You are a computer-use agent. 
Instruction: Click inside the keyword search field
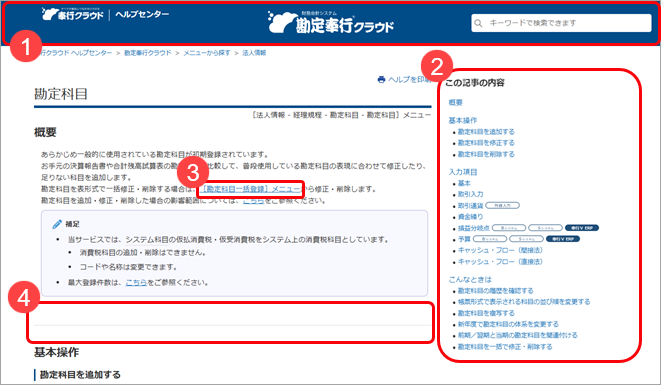coord(561,23)
